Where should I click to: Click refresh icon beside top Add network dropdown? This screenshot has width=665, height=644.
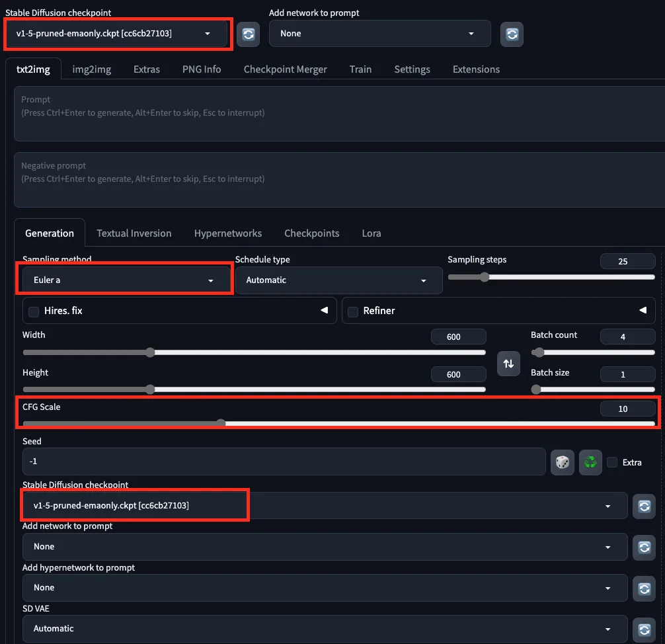point(512,34)
